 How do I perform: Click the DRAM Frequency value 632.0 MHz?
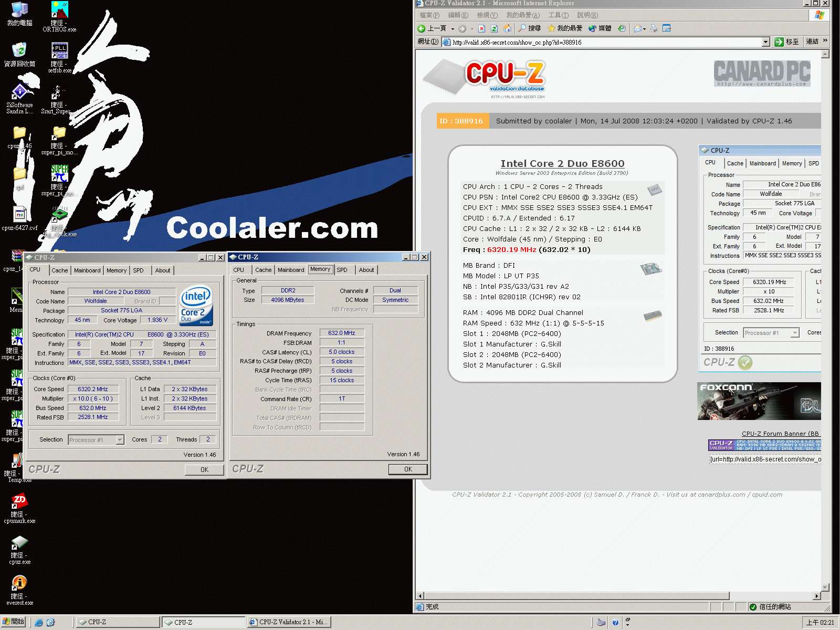(342, 333)
